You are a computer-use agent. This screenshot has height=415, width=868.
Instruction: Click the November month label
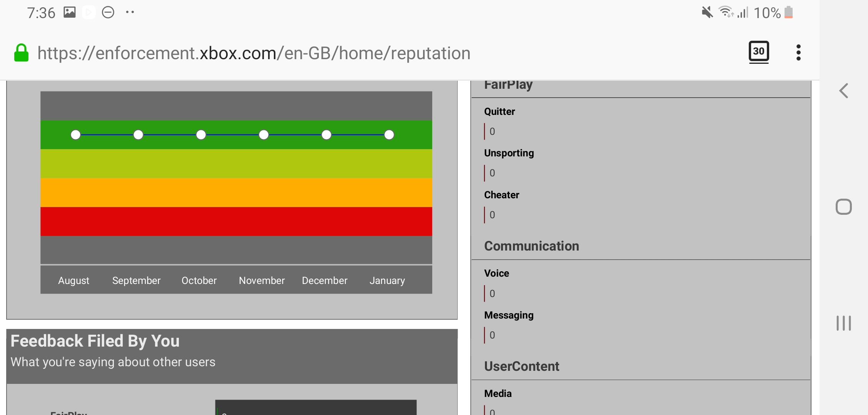point(262,281)
